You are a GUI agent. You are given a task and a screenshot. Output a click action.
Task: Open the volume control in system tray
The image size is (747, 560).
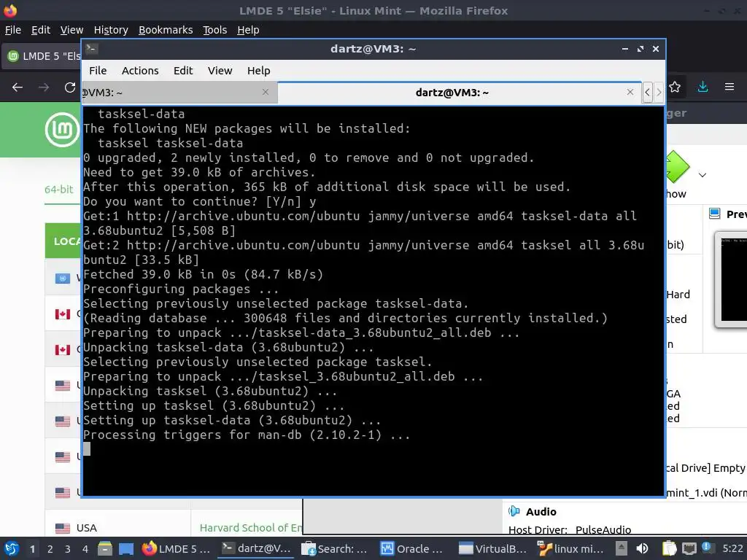642,548
